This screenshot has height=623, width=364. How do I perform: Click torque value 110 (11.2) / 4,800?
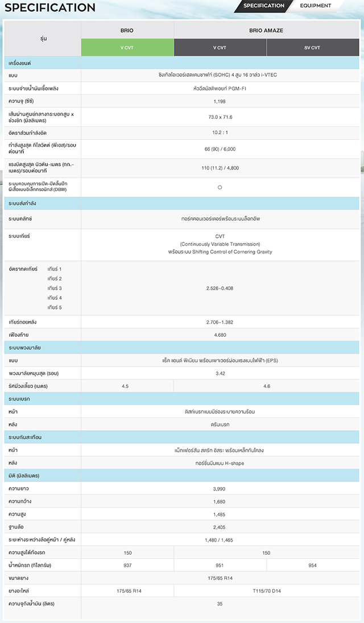click(x=220, y=168)
